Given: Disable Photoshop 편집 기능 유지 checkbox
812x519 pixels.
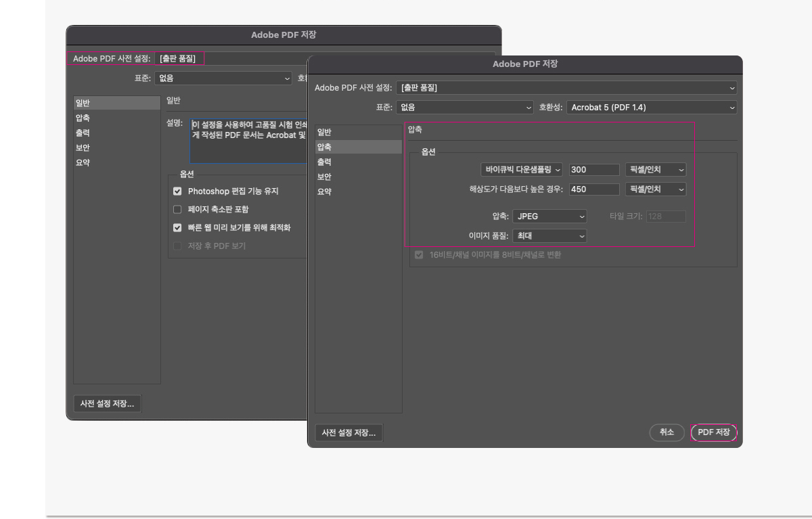Looking at the screenshot, I should 177,191.
